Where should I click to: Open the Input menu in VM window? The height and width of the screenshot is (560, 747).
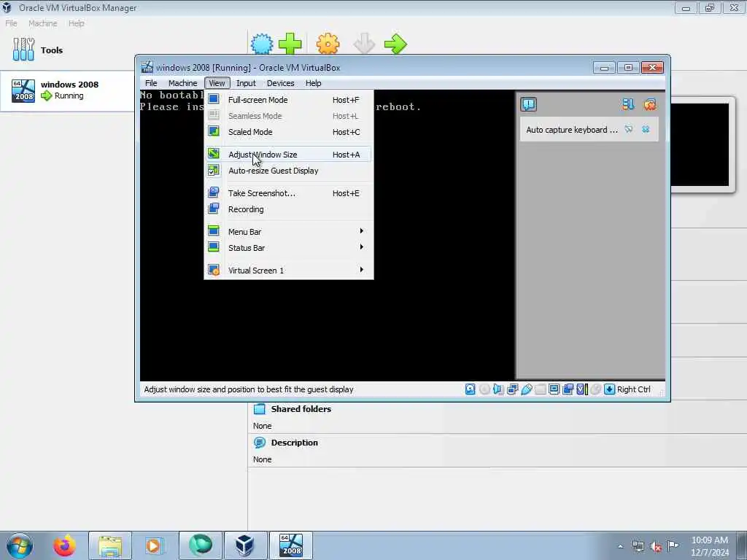246,83
